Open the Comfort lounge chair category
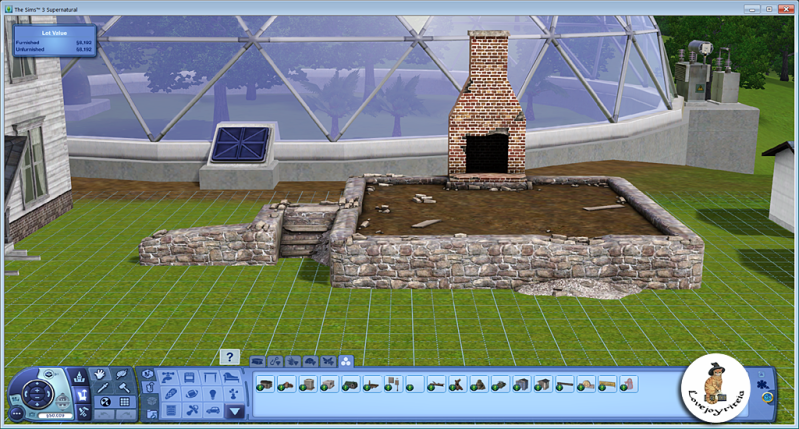The width and height of the screenshot is (799, 429). pos(231,378)
